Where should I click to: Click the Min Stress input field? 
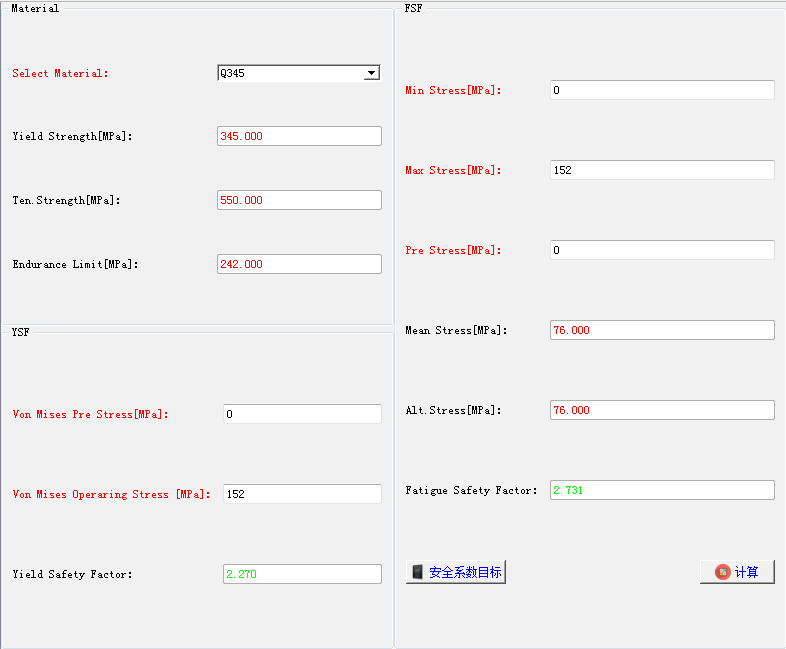[661, 90]
